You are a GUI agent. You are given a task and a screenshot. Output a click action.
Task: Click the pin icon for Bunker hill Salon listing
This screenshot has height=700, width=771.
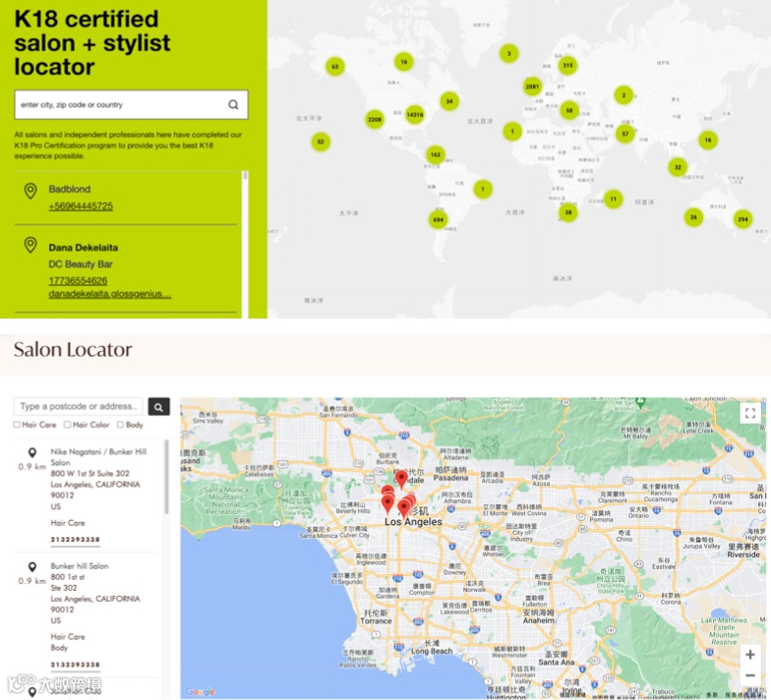pyautogui.click(x=32, y=567)
